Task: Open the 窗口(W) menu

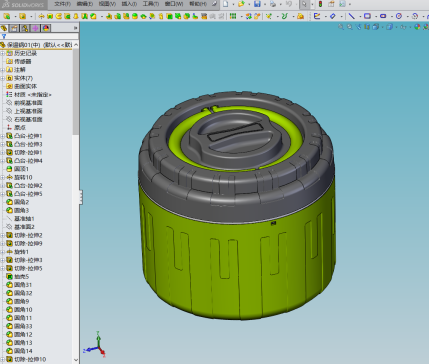Action: tap(174, 4)
